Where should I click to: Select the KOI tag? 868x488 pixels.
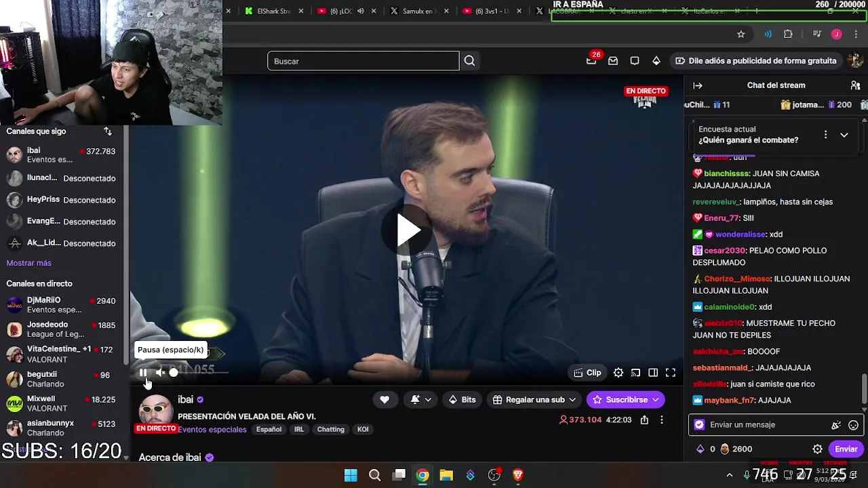pyautogui.click(x=363, y=430)
